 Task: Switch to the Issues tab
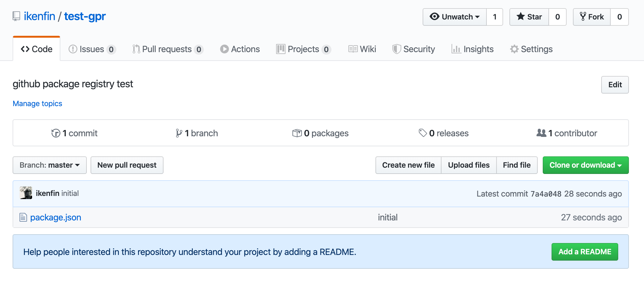92,49
